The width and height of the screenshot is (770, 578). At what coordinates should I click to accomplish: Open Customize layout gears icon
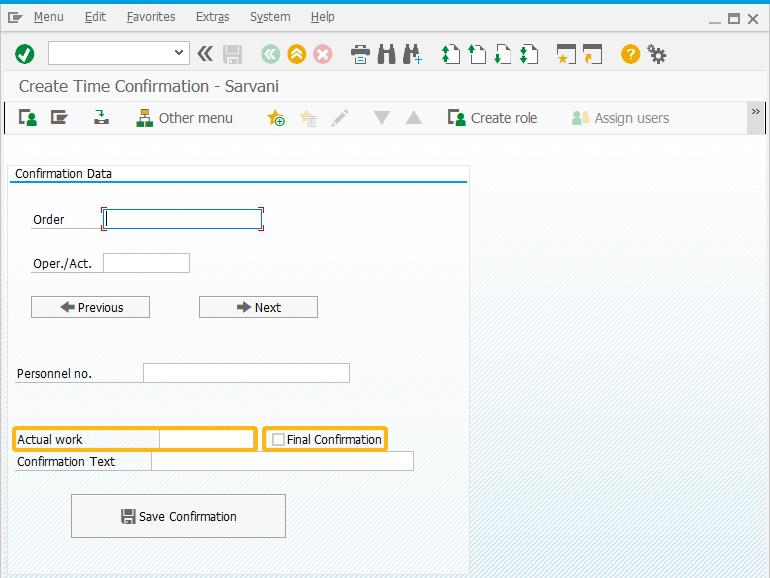[x=657, y=54]
